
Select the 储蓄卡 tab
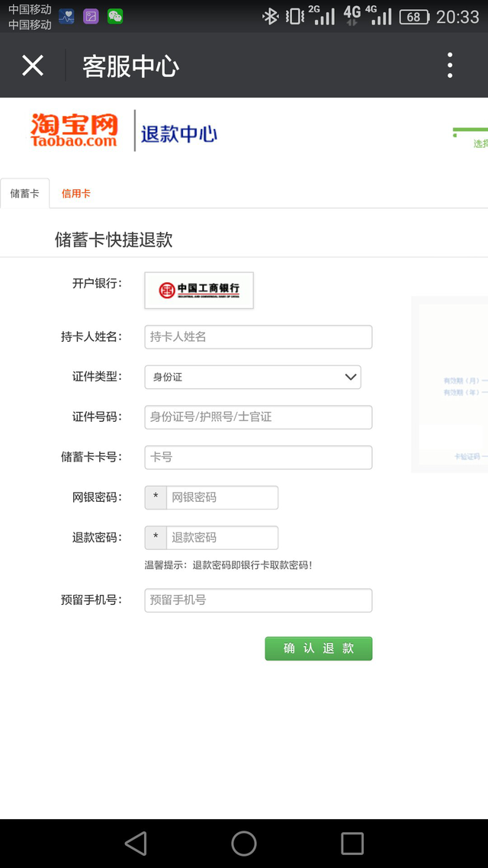click(x=24, y=193)
